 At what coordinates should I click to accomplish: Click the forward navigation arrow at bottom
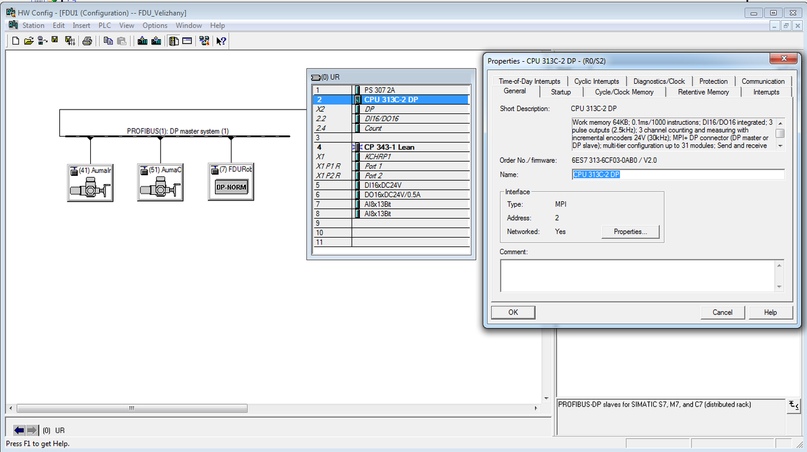pyautogui.click(x=32, y=430)
